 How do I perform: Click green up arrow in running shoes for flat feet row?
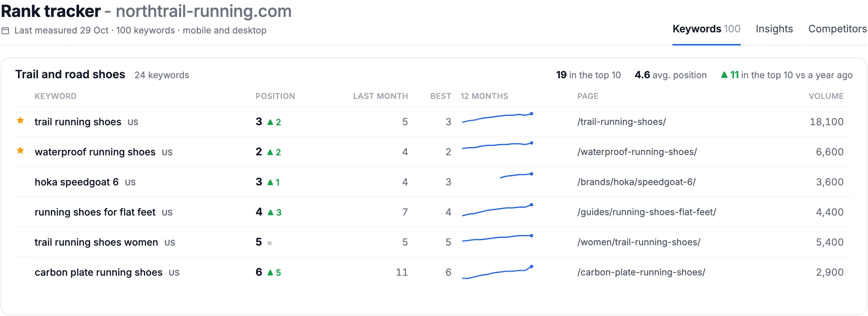[270, 212]
